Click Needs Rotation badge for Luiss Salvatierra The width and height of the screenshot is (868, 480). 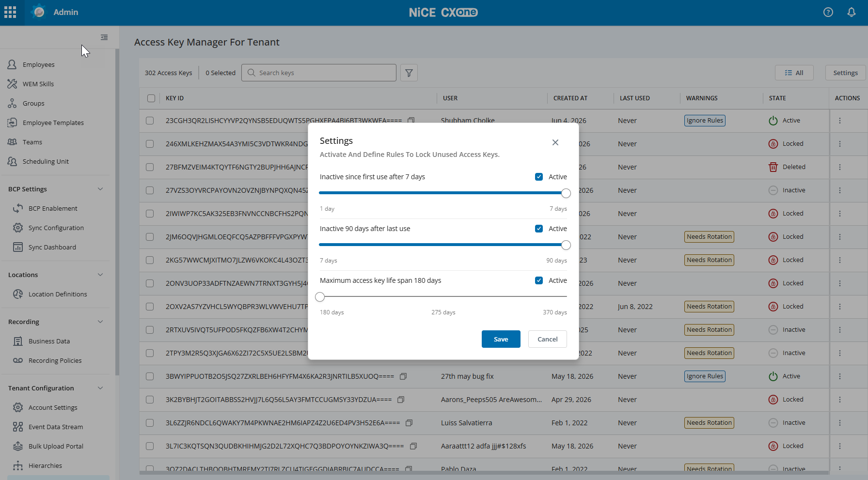(x=709, y=423)
